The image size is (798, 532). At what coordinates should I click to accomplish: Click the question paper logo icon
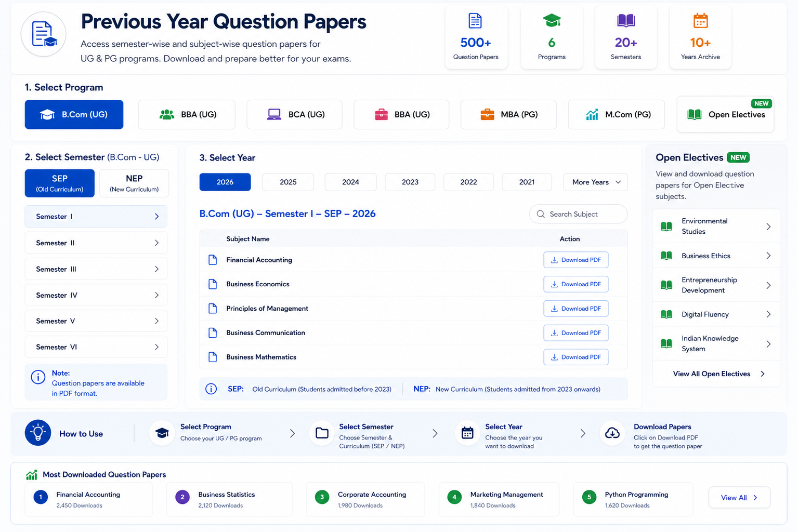[44, 34]
